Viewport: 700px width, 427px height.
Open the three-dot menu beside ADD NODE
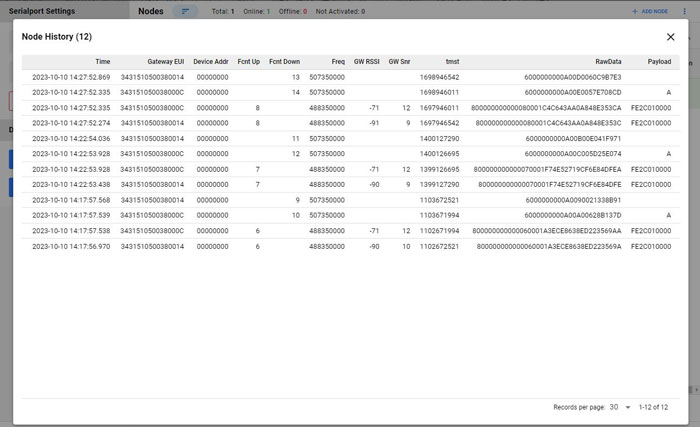685,11
